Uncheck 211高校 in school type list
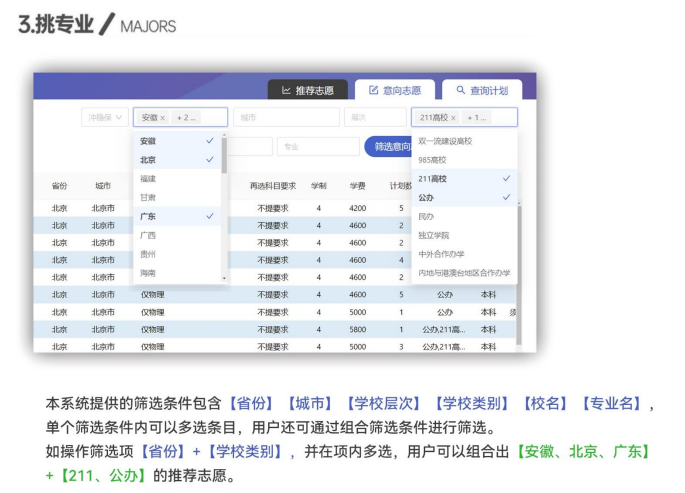The height and width of the screenshot is (493, 685). (506, 178)
